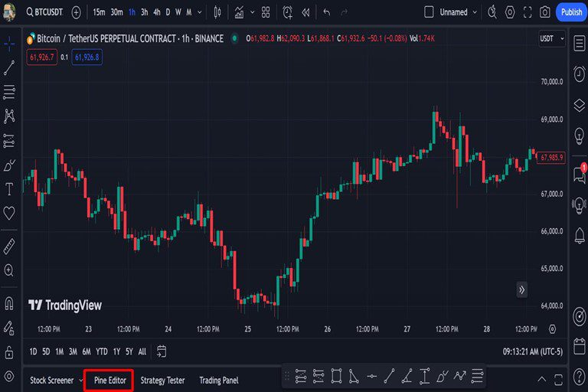Undo the last chart action
Screen dimensions: 588x392
click(x=327, y=12)
